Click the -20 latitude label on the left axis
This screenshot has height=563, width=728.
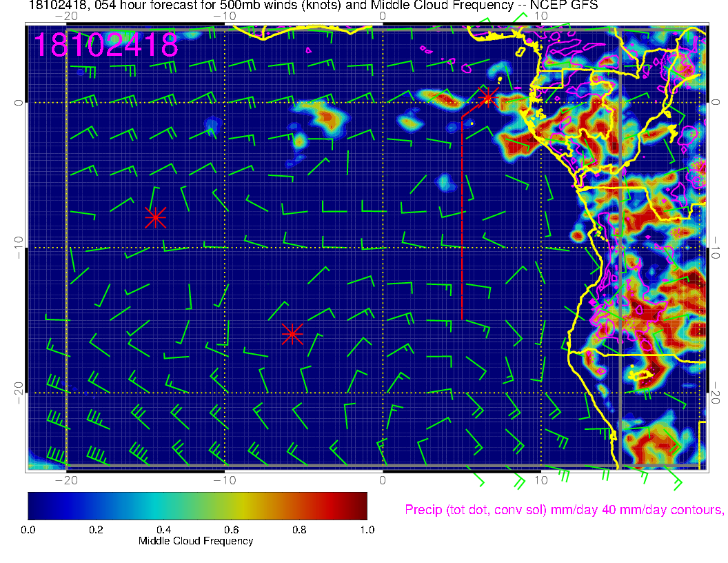(18, 393)
